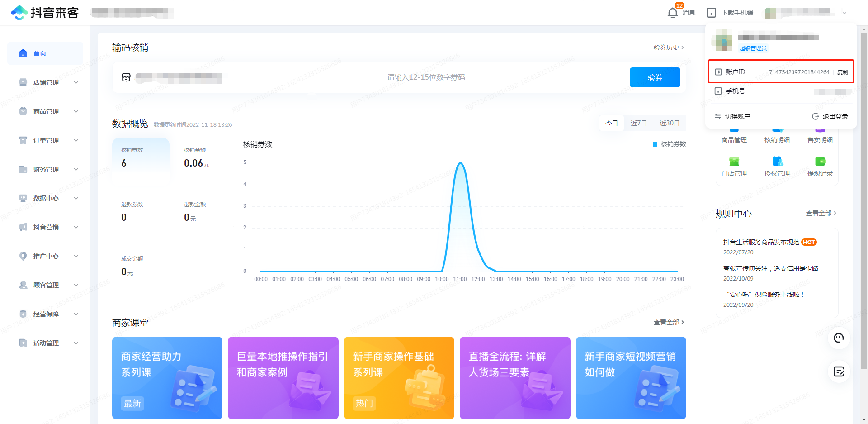The image size is (868, 424).
Task: Click the 下载手机端 phone icon
Action: pyautogui.click(x=711, y=13)
